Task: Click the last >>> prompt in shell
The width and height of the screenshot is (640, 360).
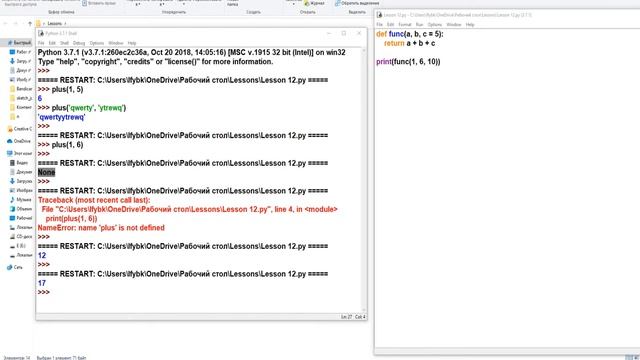Action: [44, 292]
